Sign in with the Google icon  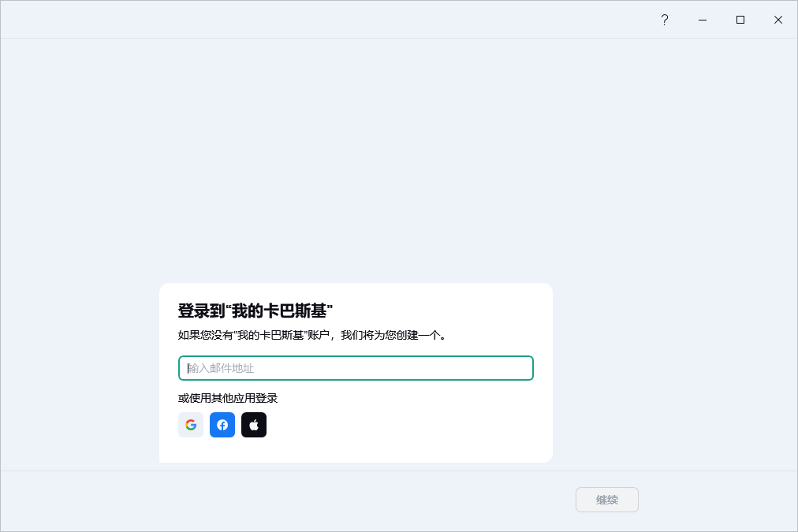191,425
